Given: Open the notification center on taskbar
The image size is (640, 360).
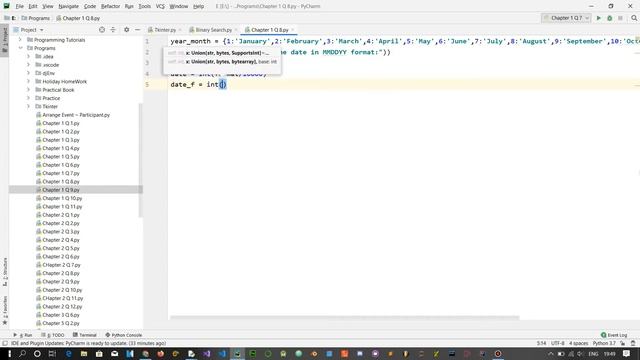Looking at the screenshot, I should point(627,353).
